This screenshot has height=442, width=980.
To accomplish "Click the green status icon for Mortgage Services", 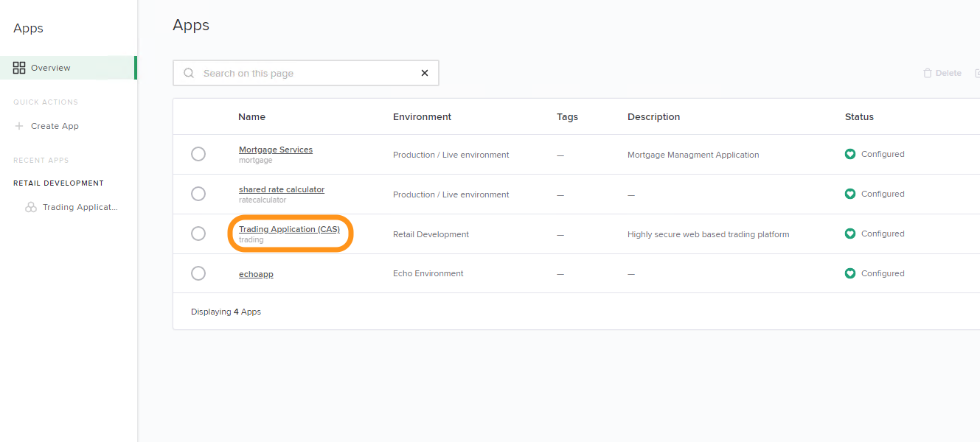I will tap(850, 154).
